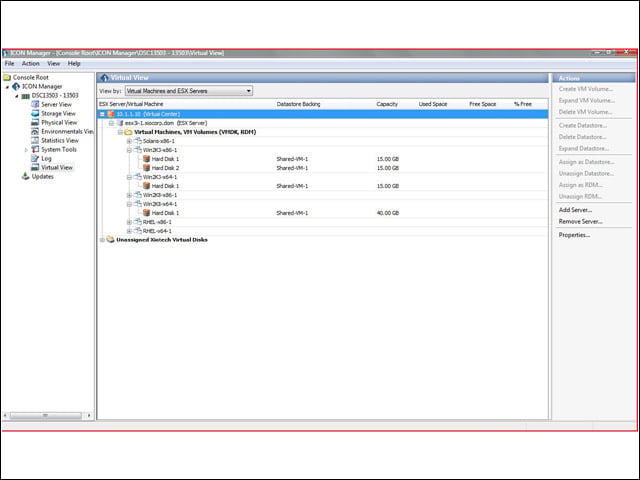The image size is (640, 480).
Task: Click the % Free column header
Action: tap(523, 104)
